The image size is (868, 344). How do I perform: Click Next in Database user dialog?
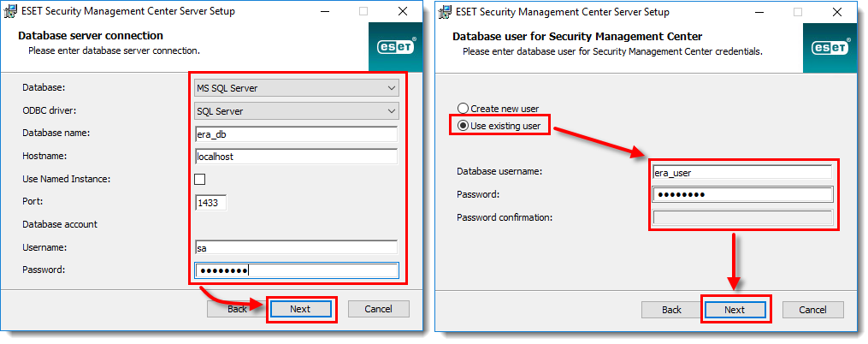point(735,310)
